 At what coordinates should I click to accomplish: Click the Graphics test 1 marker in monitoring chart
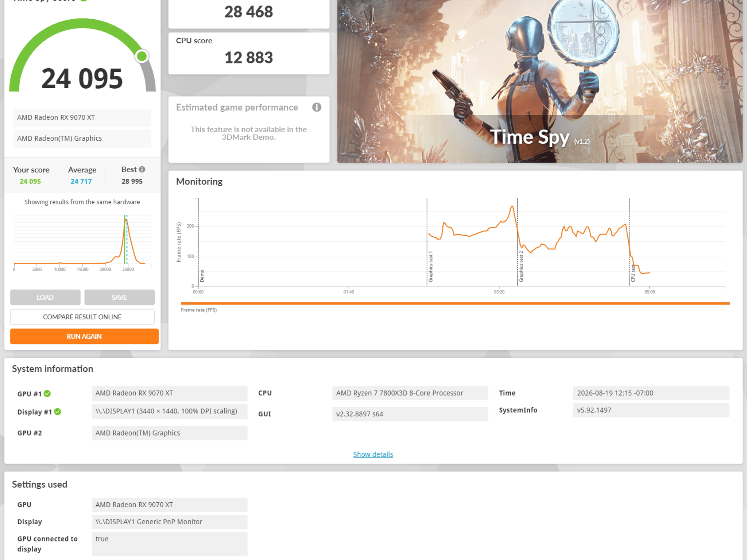coord(430,267)
